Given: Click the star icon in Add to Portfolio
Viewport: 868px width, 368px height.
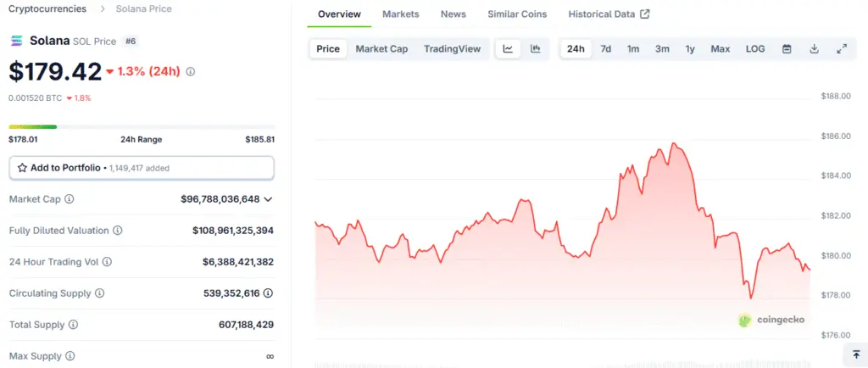Looking at the screenshot, I should pyautogui.click(x=22, y=168).
